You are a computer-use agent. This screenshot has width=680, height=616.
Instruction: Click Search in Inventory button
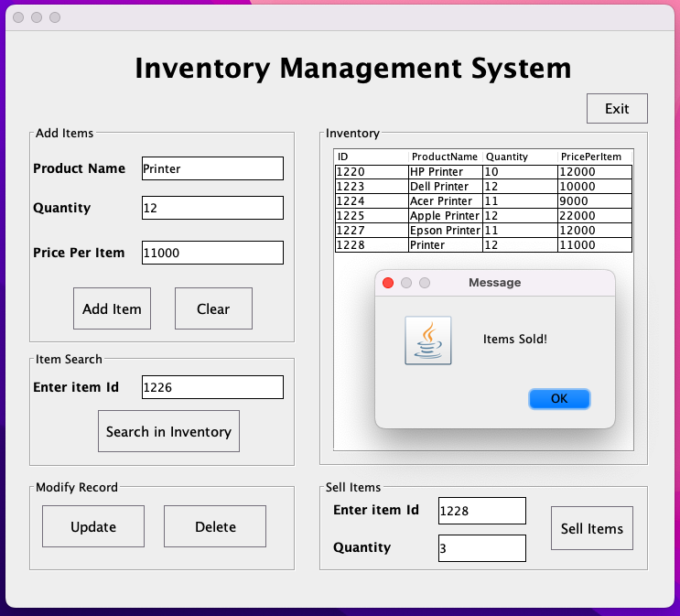pos(168,431)
